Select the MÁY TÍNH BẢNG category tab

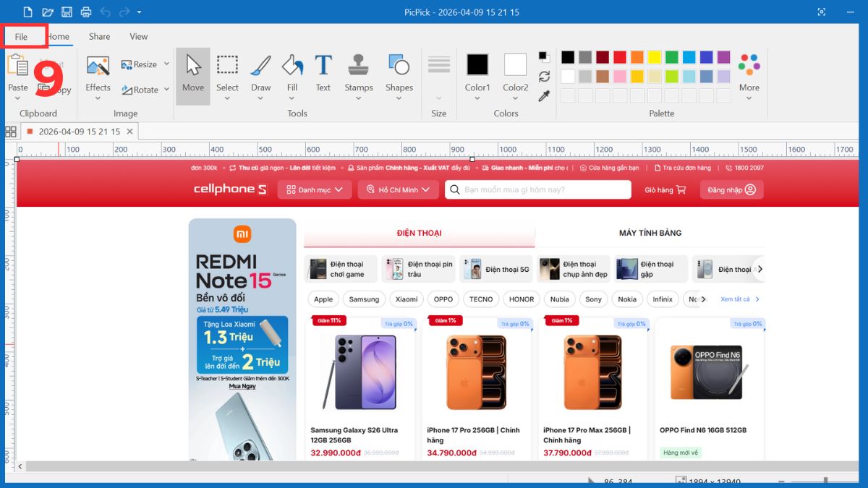pos(650,233)
